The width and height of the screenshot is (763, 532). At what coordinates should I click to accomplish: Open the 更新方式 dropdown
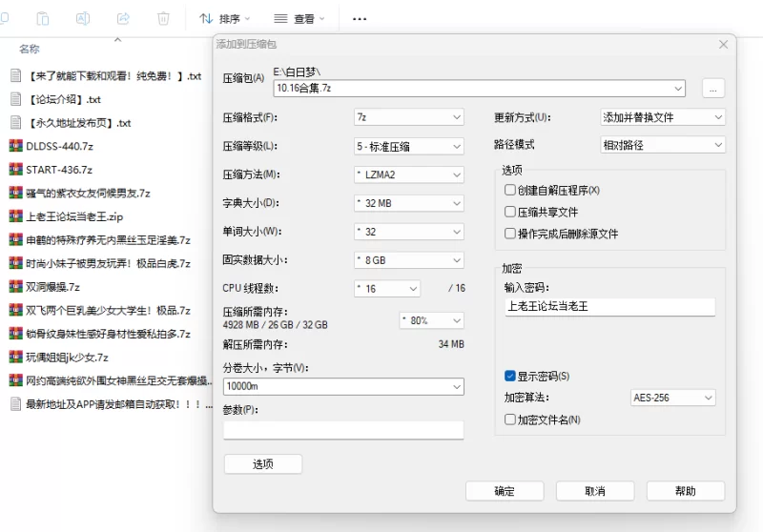662,117
